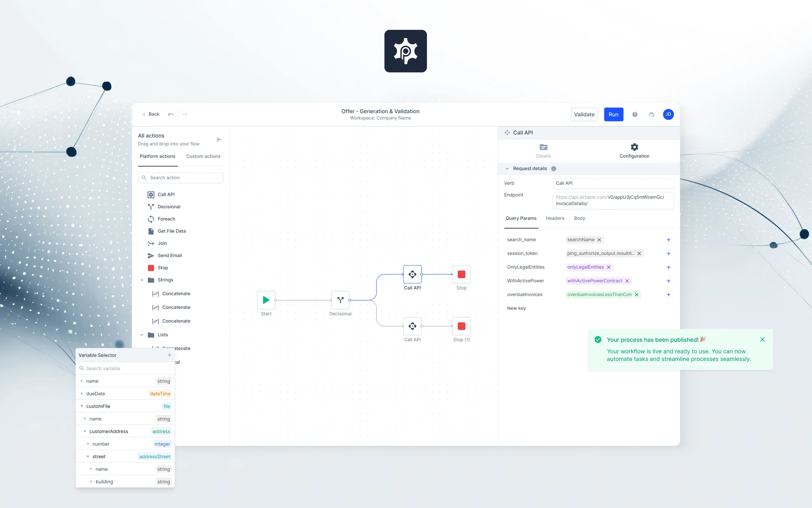The image size is (812, 508).
Task: Click the Request details info icon
Action: (x=553, y=169)
